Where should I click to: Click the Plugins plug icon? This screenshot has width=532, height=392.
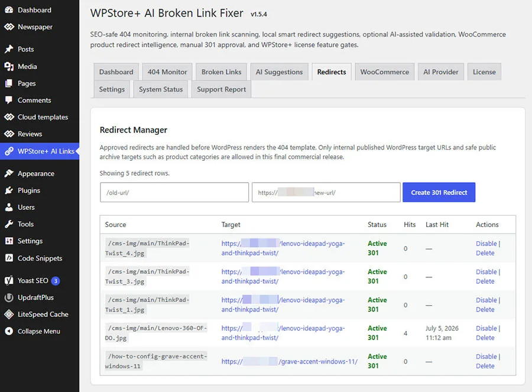(9, 190)
